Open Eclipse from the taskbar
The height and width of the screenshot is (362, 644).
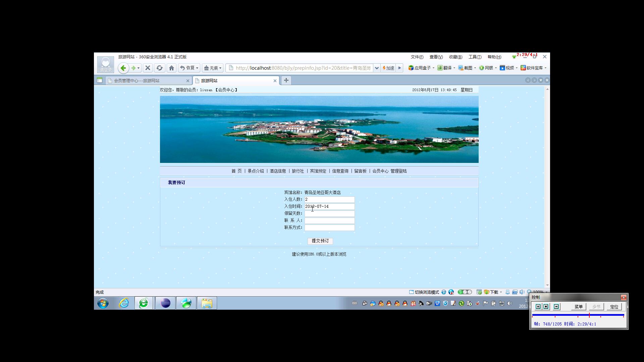coord(165,303)
